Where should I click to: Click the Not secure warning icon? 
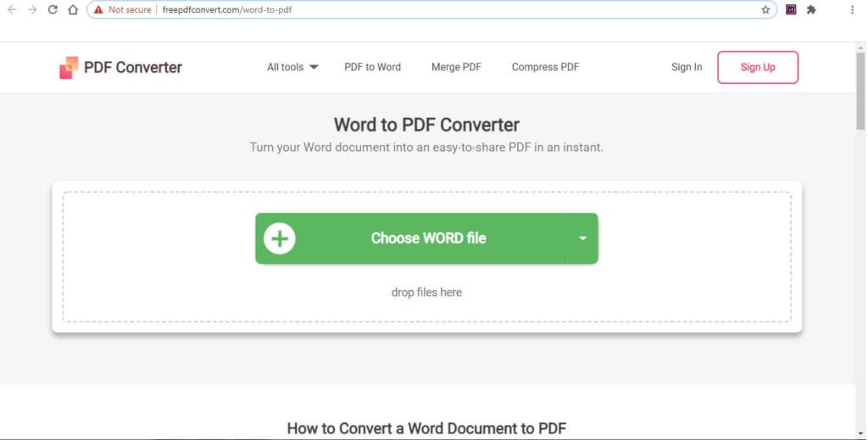point(98,9)
